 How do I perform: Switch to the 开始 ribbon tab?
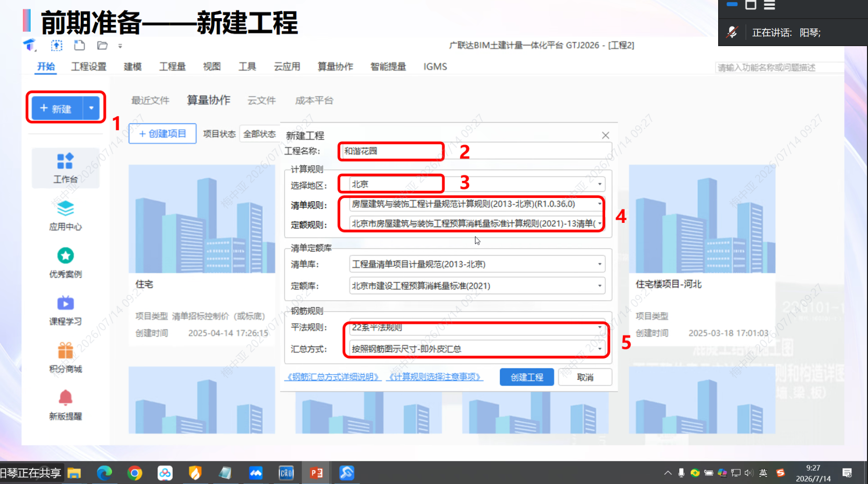[46, 67]
